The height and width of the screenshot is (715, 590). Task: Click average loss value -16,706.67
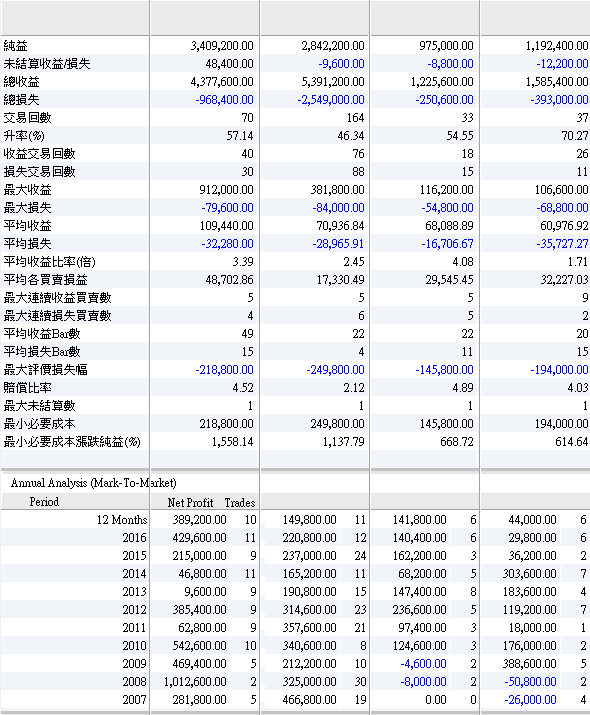pyautogui.click(x=447, y=244)
